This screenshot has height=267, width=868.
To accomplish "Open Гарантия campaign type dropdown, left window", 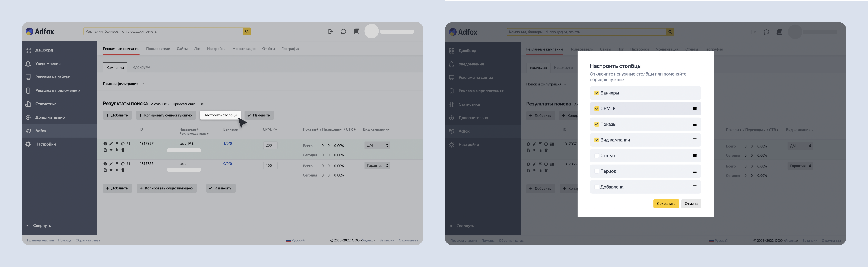I will [x=377, y=166].
